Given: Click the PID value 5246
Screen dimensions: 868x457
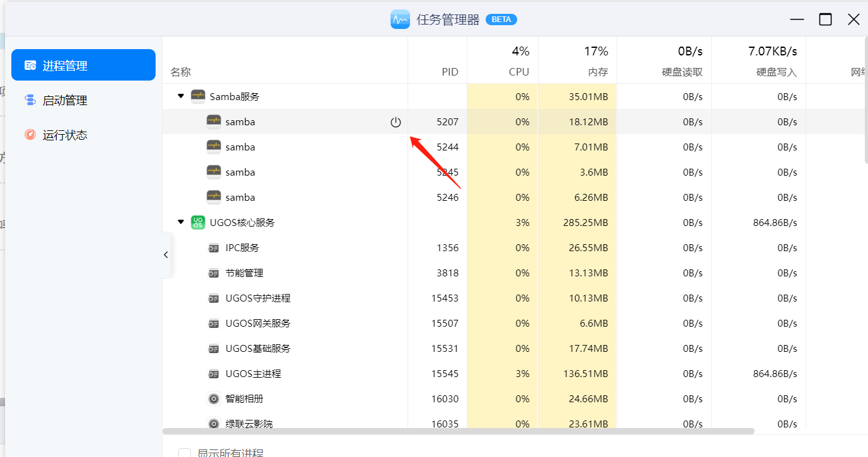Looking at the screenshot, I should (x=448, y=198).
